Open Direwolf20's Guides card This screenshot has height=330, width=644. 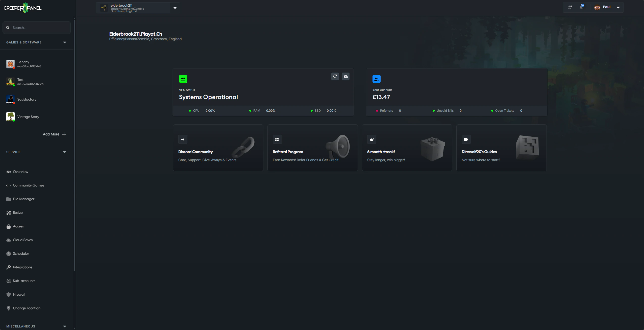(x=502, y=148)
